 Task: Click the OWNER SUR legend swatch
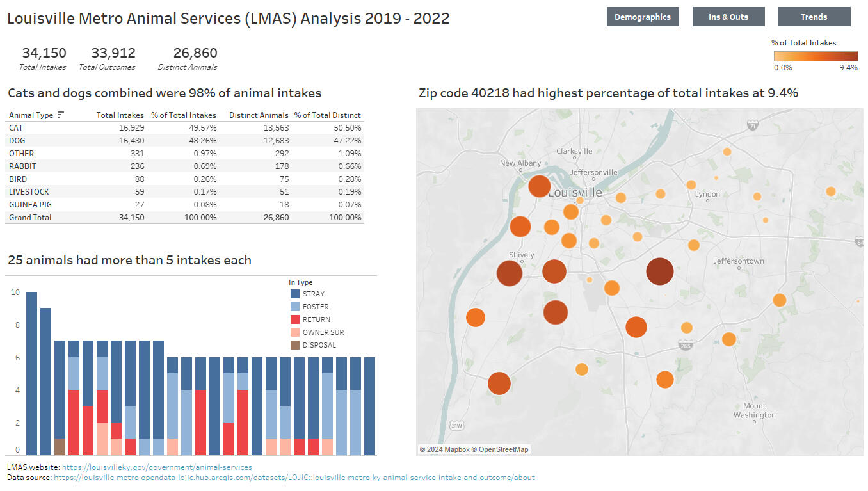294,332
